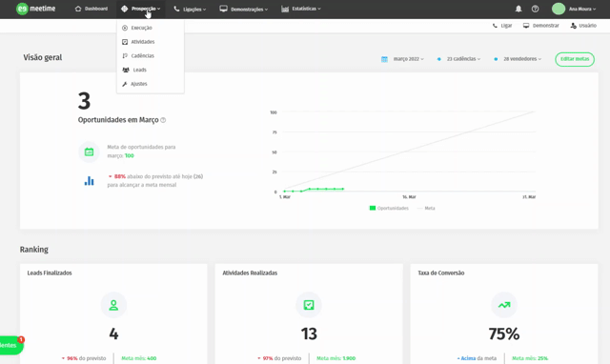Click the Ranking heading
The height and width of the screenshot is (364, 610).
click(34, 250)
